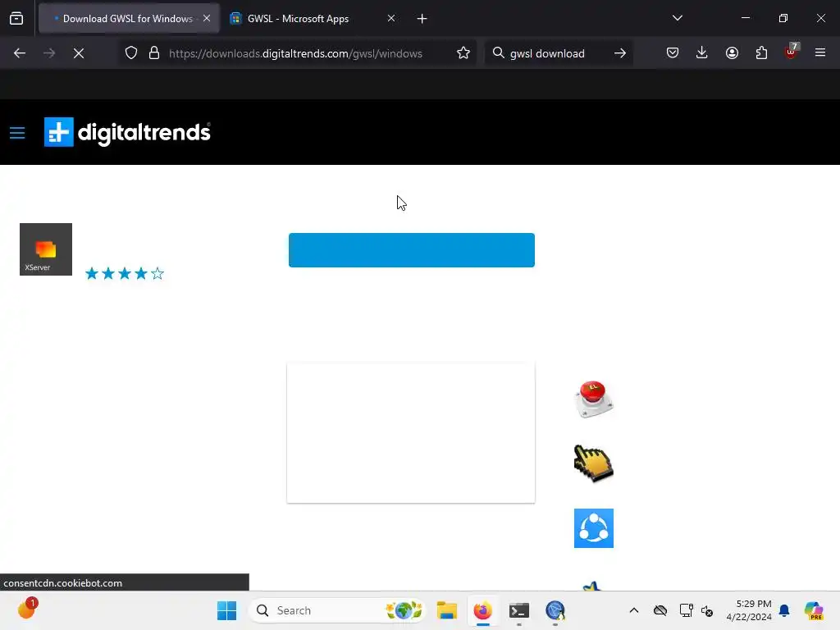Bookmark this page with star icon
Screen dimensions: 840x630
(x=463, y=53)
